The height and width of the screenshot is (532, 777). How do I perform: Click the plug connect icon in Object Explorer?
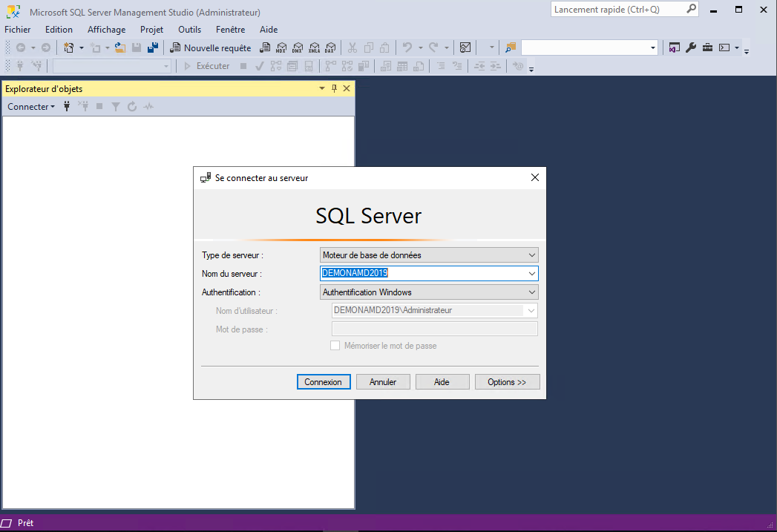click(67, 107)
